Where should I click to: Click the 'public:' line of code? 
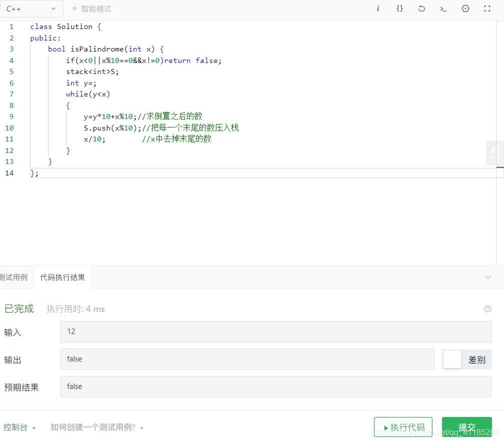[x=45, y=38]
